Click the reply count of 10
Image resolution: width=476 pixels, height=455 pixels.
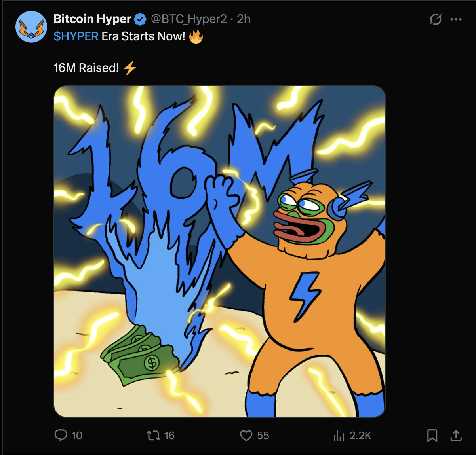pos(77,436)
